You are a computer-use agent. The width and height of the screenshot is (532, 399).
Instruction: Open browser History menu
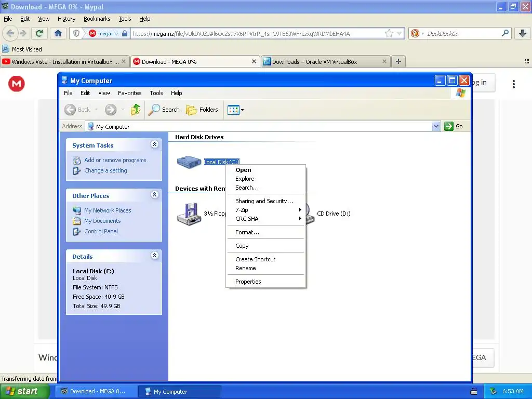(x=66, y=19)
